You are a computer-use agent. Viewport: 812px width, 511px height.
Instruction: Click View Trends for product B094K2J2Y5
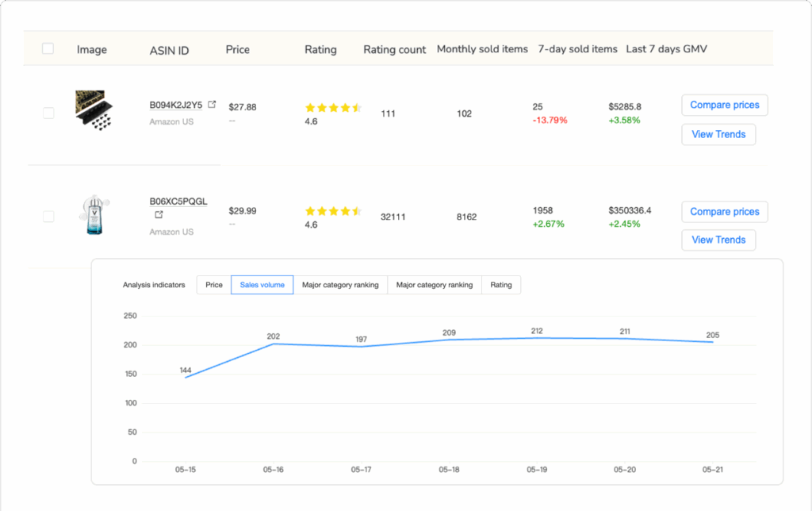[x=718, y=134]
